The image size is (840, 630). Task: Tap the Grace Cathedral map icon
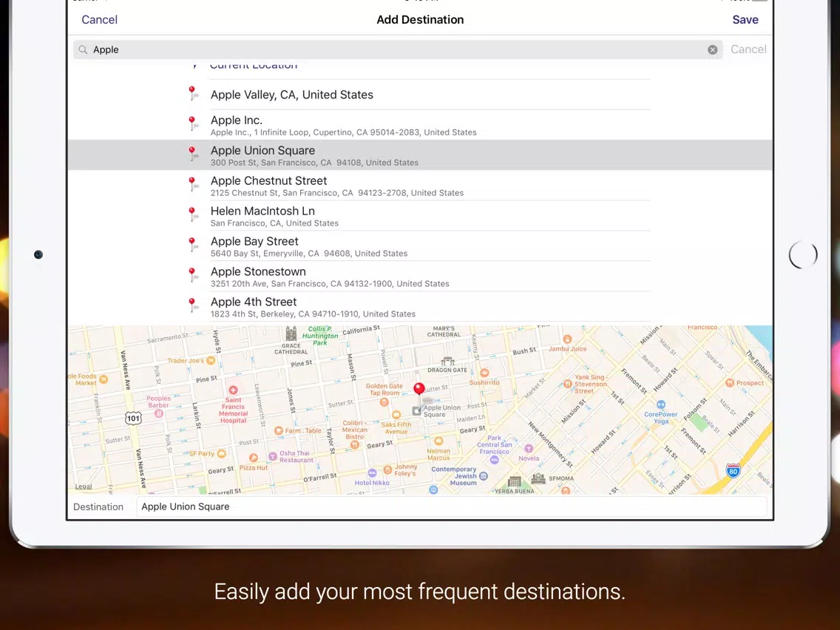(291, 333)
